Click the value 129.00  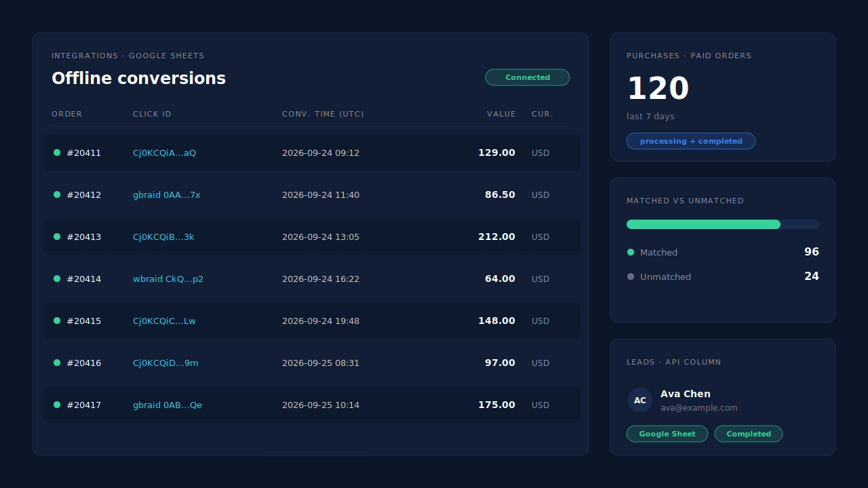[x=496, y=152]
